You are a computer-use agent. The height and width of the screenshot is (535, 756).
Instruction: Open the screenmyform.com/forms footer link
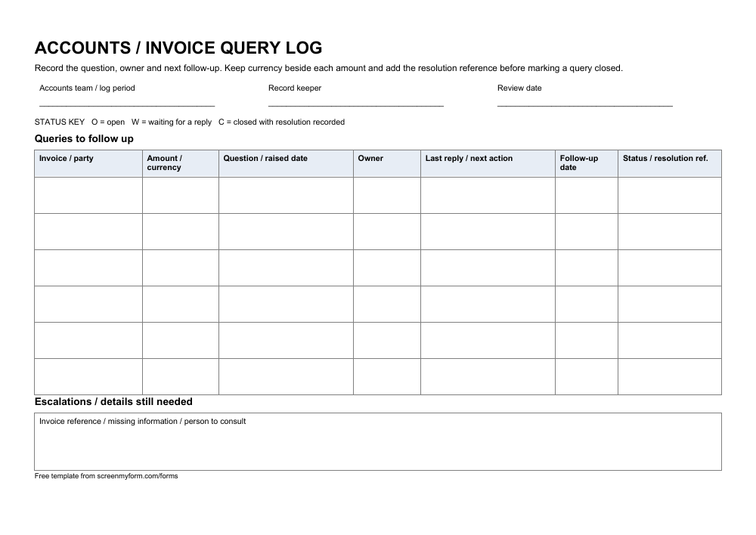(x=138, y=476)
